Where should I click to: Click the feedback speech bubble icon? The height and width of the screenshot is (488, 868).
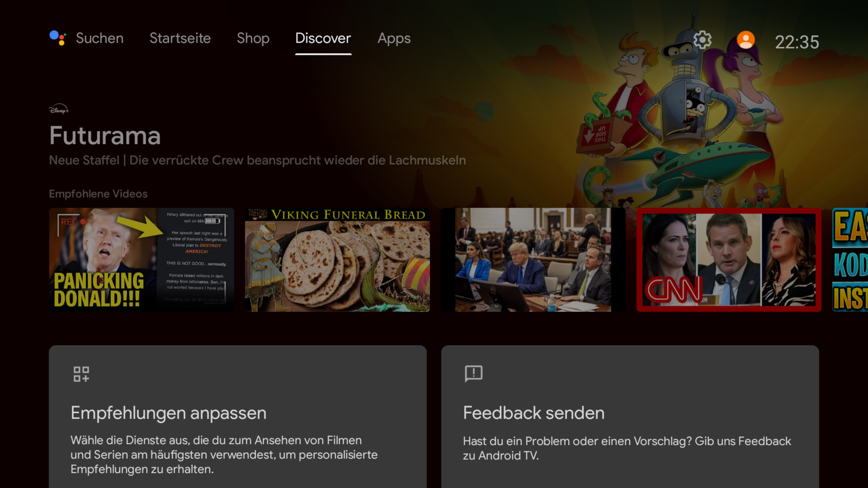473,373
